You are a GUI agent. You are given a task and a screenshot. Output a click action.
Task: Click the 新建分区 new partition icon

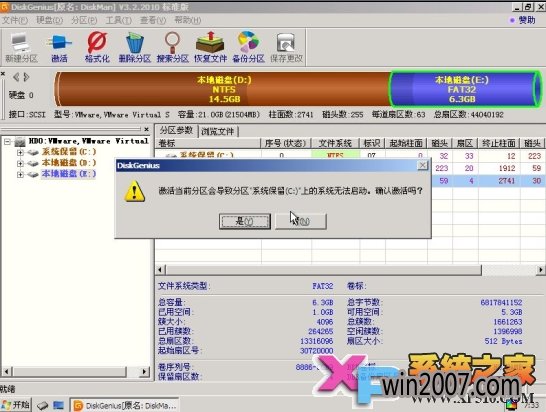coord(21,48)
